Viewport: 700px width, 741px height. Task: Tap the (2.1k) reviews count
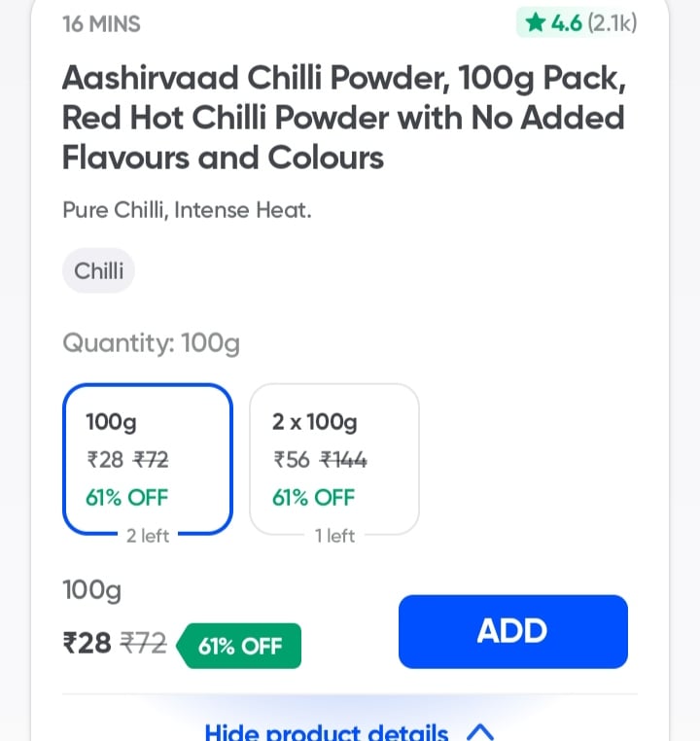[x=612, y=23]
